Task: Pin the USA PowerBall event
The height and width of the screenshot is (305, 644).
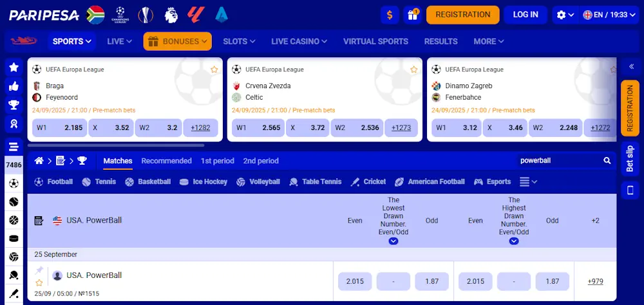Action: (x=39, y=270)
